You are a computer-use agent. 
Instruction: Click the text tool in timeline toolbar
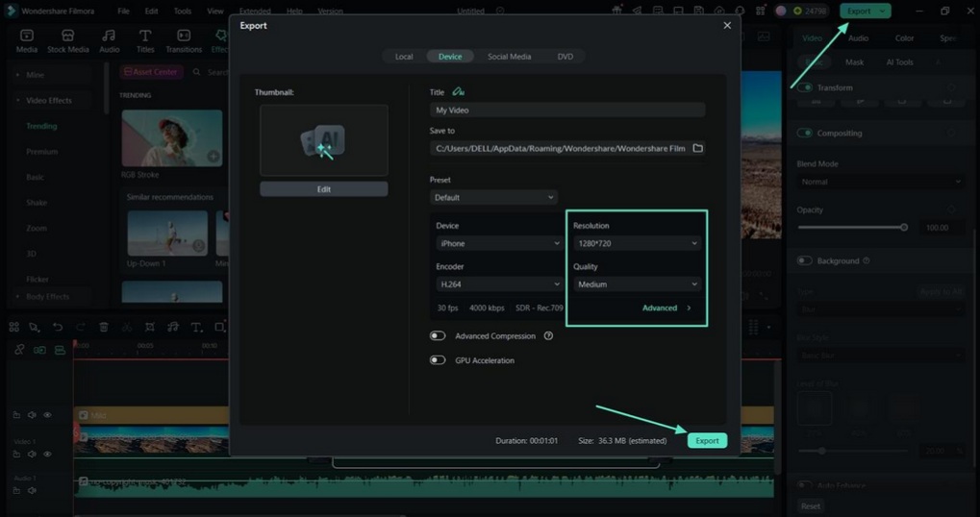(x=195, y=327)
